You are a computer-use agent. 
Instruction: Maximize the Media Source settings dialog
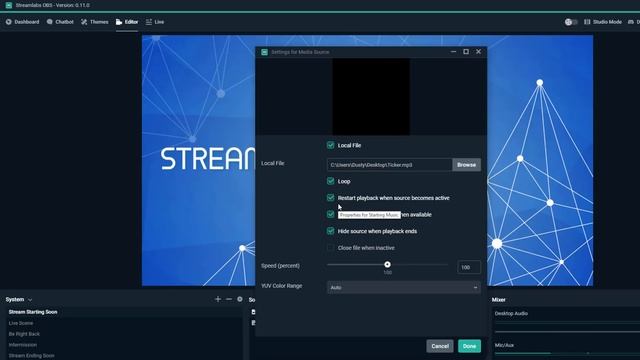466,51
